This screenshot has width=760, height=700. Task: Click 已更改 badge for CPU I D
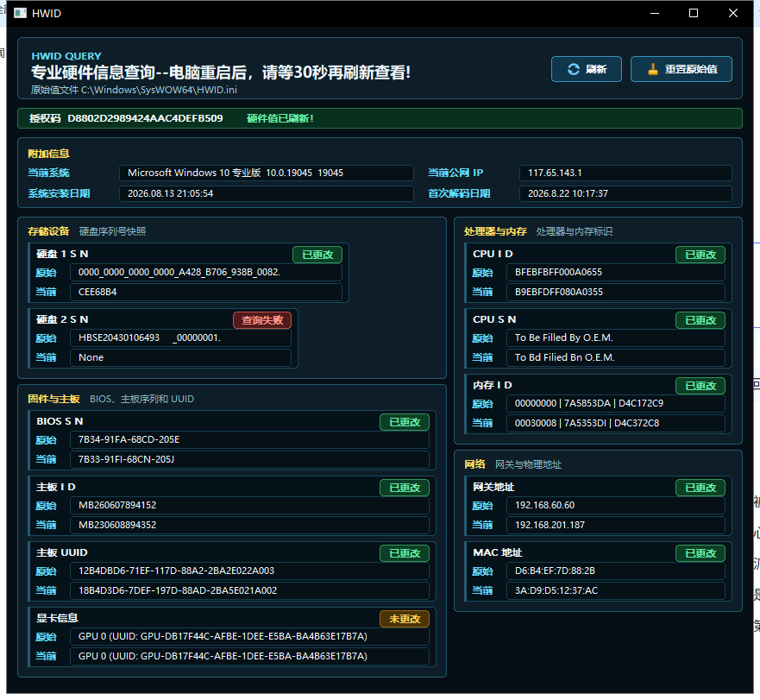700,255
